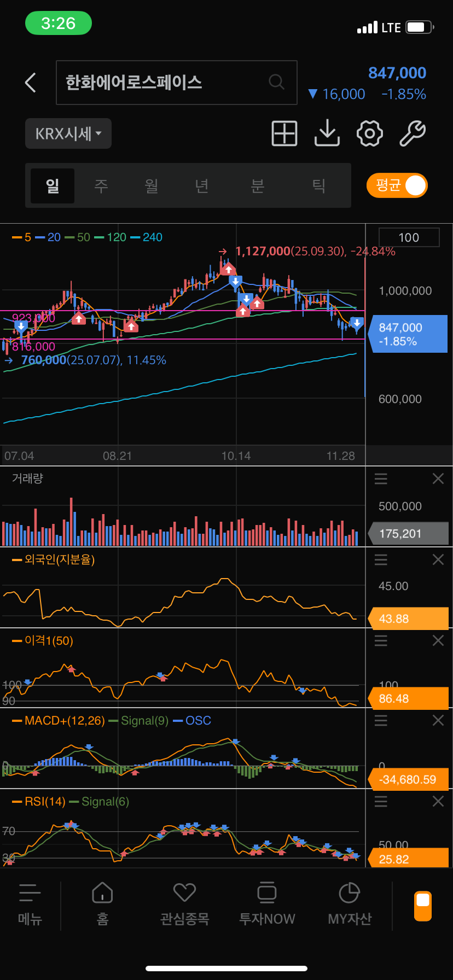Image resolution: width=453 pixels, height=980 pixels.
Task: Tap the -1.85% change rate text
Action: [x=404, y=94]
